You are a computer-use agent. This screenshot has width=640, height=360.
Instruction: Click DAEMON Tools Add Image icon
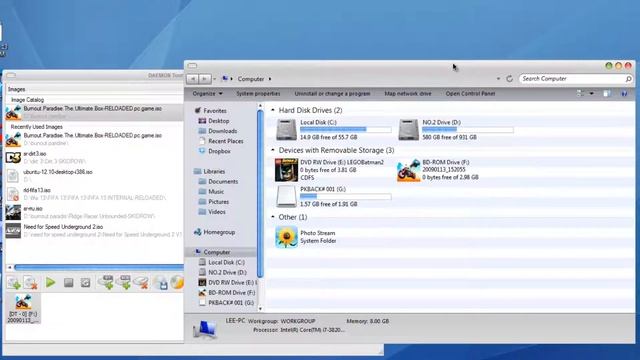click(13, 282)
